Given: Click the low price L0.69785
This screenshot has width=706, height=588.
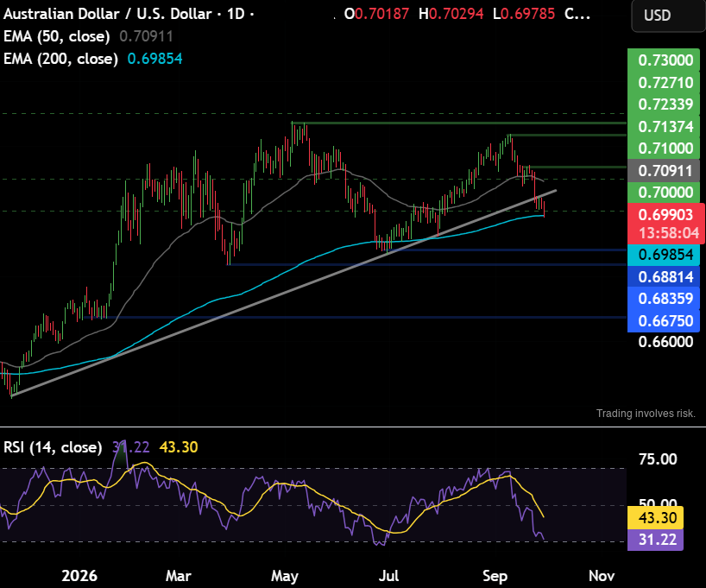Looking at the screenshot, I should point(524,14).
